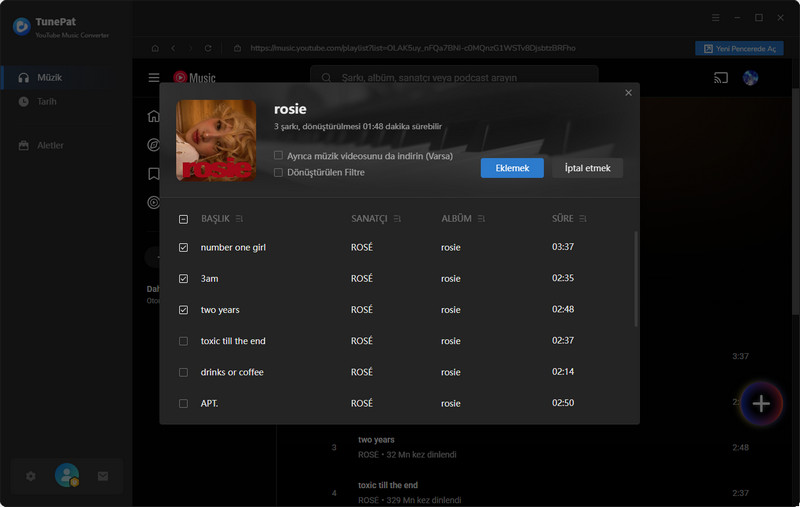This screenshot has height=507, width=800.
Task: Navigate back in embedded browser
Action: (173, 48)
